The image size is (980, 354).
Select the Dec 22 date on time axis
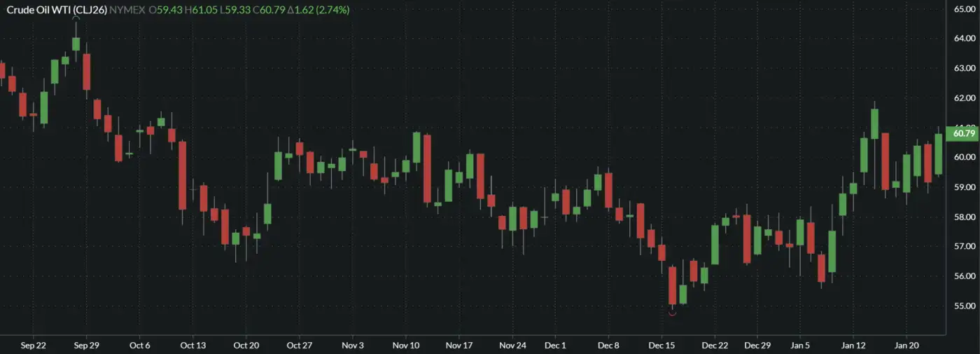[x=715, y=346]
